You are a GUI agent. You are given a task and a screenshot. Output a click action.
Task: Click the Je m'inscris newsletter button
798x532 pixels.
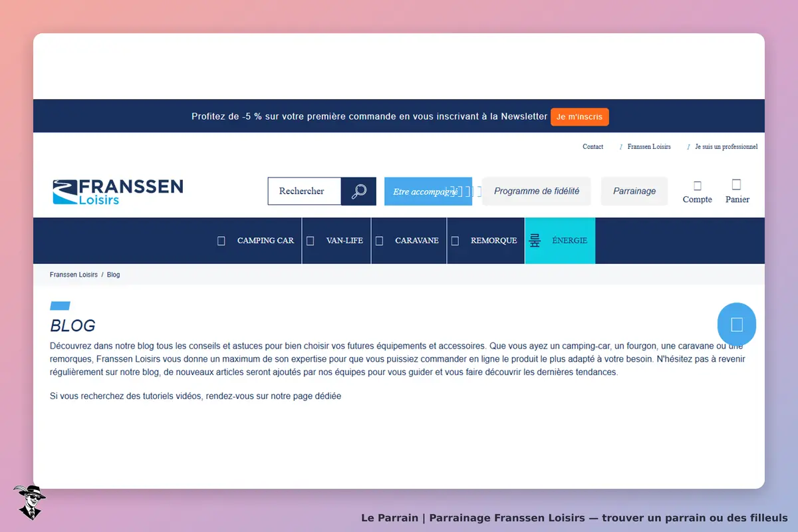(579, 117)
